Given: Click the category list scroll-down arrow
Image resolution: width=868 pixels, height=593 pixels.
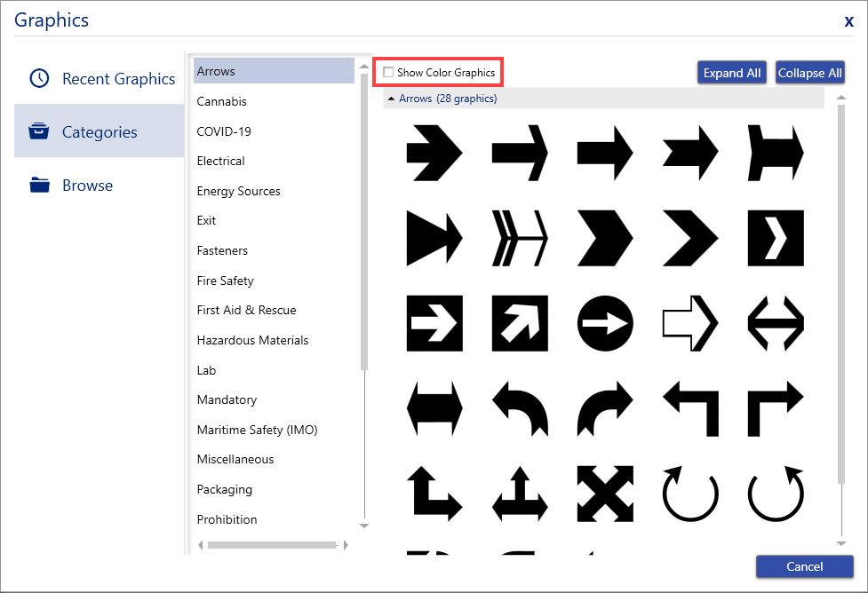Looking at the screenshot, I should pyautogui.click(x=363, y=526).
